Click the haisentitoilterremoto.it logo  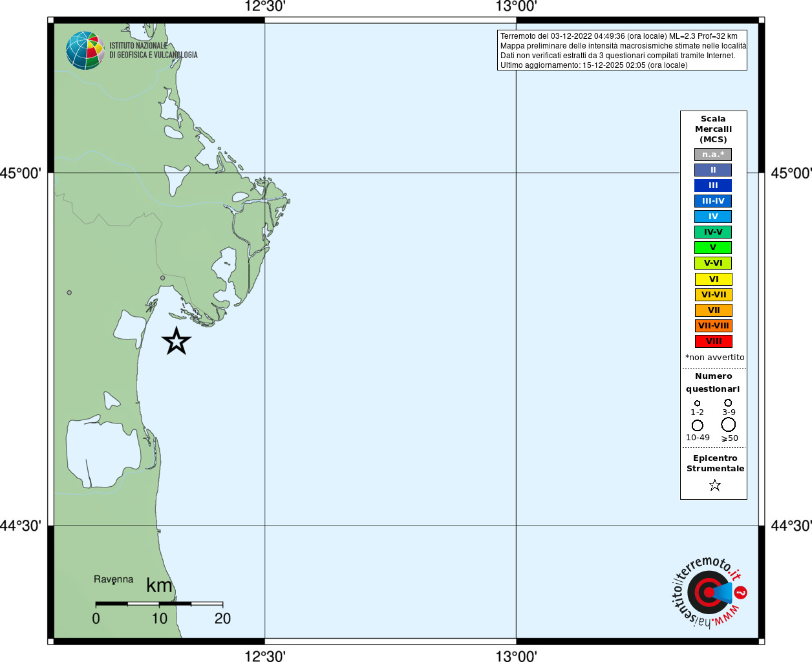point(709,592)
